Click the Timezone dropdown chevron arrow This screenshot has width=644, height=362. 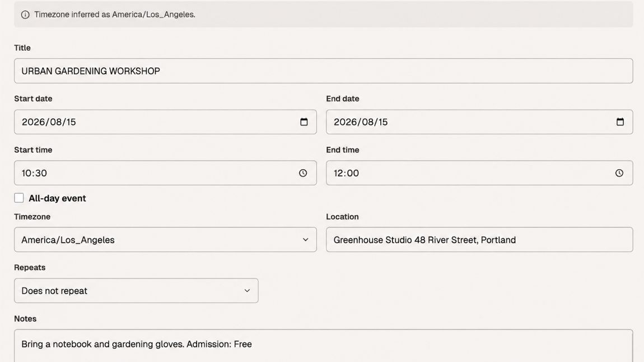[306, 239]
